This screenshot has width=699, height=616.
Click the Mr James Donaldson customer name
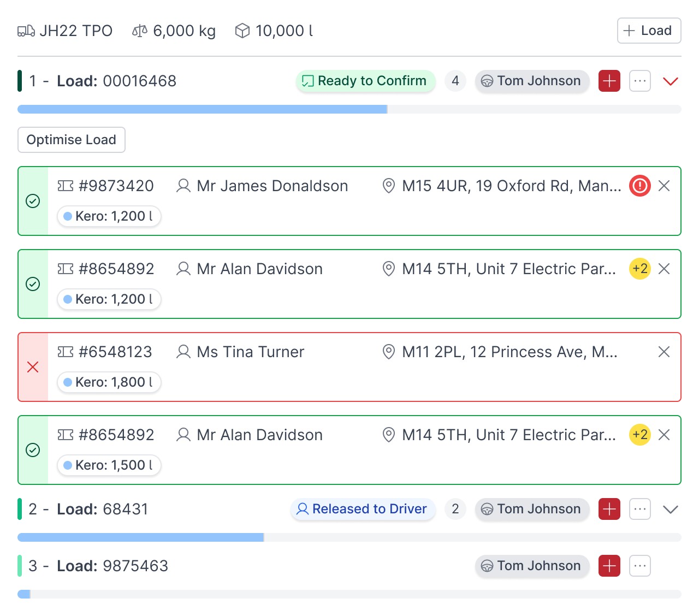tap(273, 186)
